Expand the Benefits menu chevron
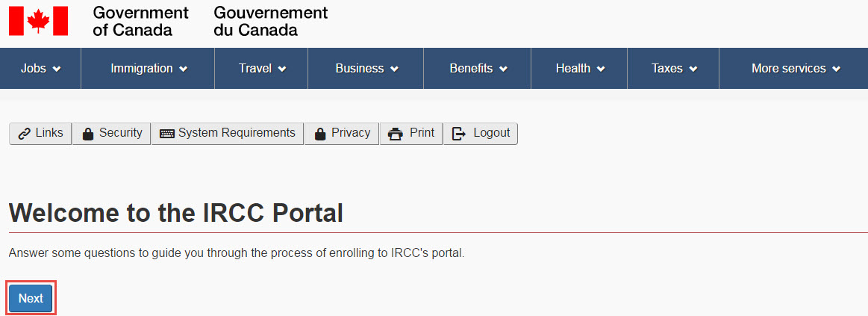868x316 pixels. [503, 69]
